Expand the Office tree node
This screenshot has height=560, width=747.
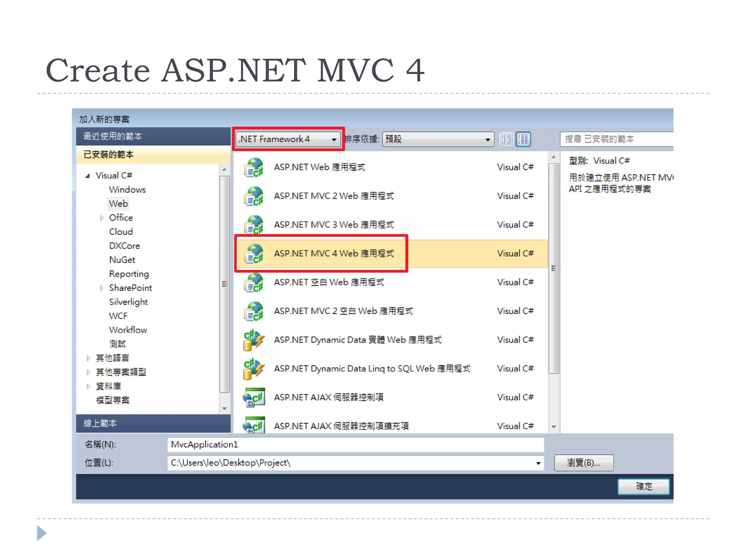coord(101,218)
